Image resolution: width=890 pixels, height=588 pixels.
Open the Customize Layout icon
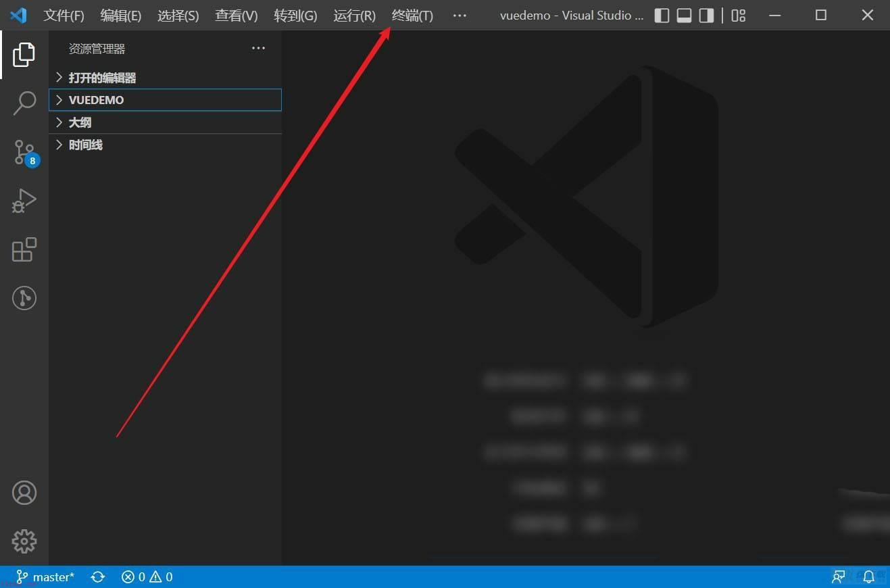pos(739,16)
